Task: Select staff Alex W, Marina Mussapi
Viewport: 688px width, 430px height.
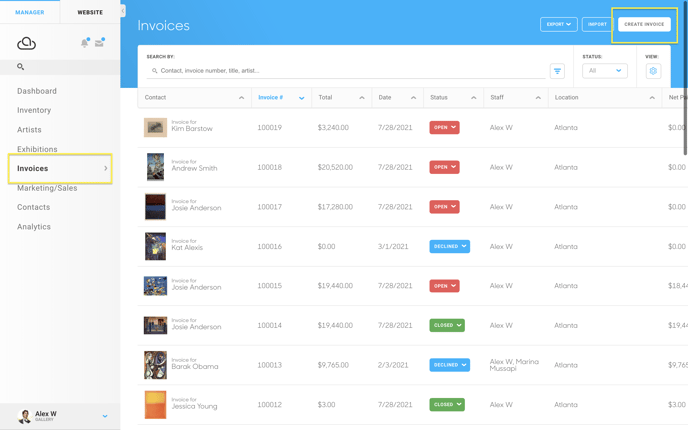Action: pos(514,365)
